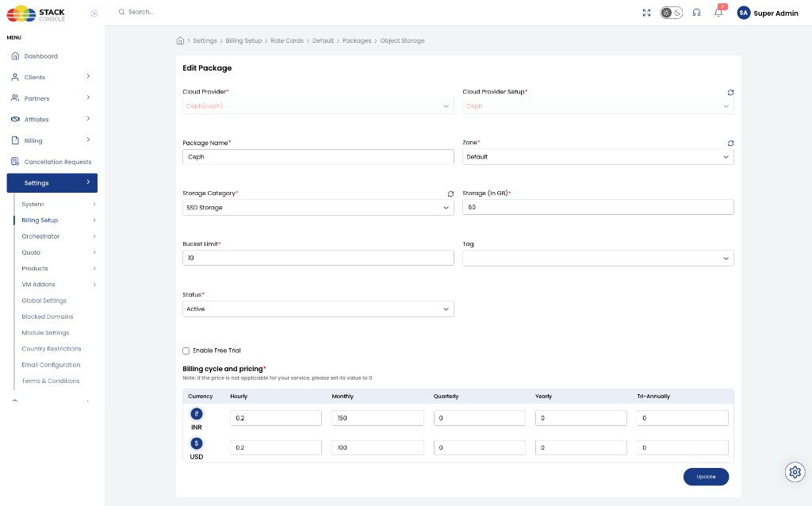The height and width of the screenshot is (506, 812).
Task: Refresh the Zone list
Action: point(730,143)
